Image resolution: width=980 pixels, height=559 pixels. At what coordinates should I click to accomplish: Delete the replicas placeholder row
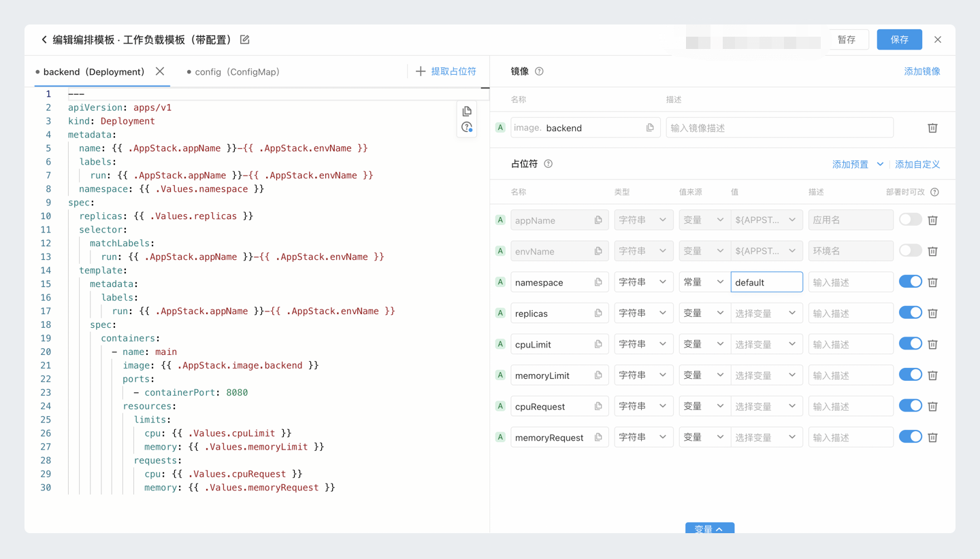(x=932, y=314)
